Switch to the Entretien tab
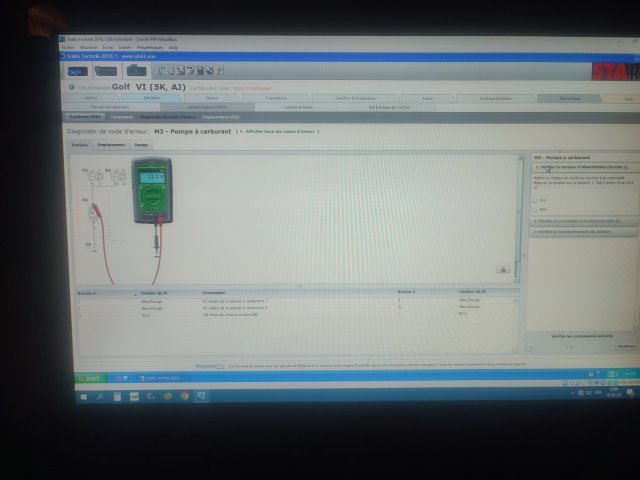640x480 pixels. click(151, 98)
